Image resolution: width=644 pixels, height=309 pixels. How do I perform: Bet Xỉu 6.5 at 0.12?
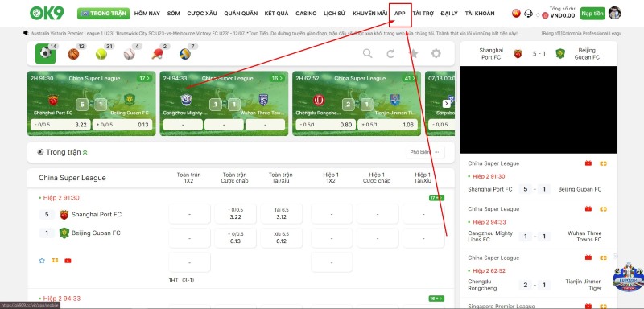pos(281,238)
